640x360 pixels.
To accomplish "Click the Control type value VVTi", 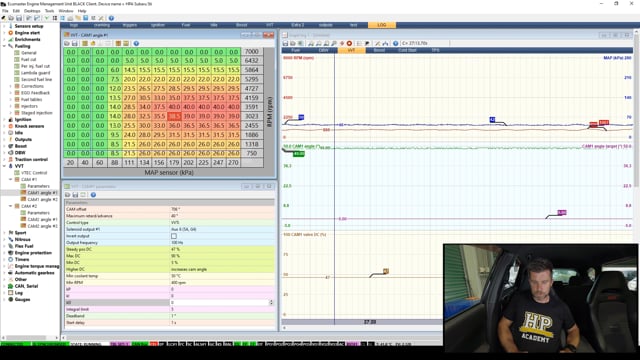I will pyautogui.click(x=175, y=222).
